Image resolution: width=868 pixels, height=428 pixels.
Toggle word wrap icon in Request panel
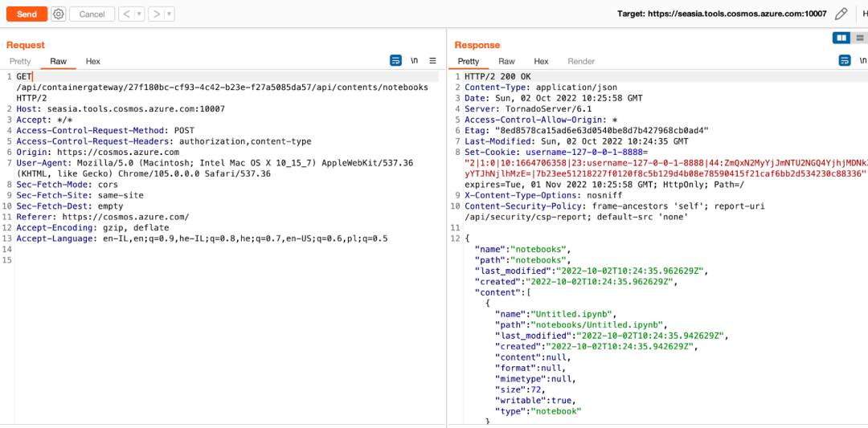pyautogui.click(x=395, y=61)
